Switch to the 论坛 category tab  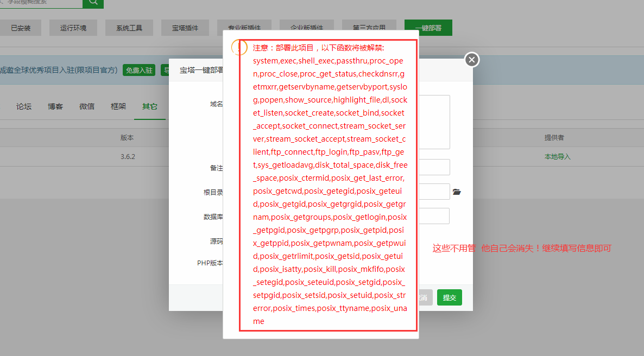click(23, 107)
